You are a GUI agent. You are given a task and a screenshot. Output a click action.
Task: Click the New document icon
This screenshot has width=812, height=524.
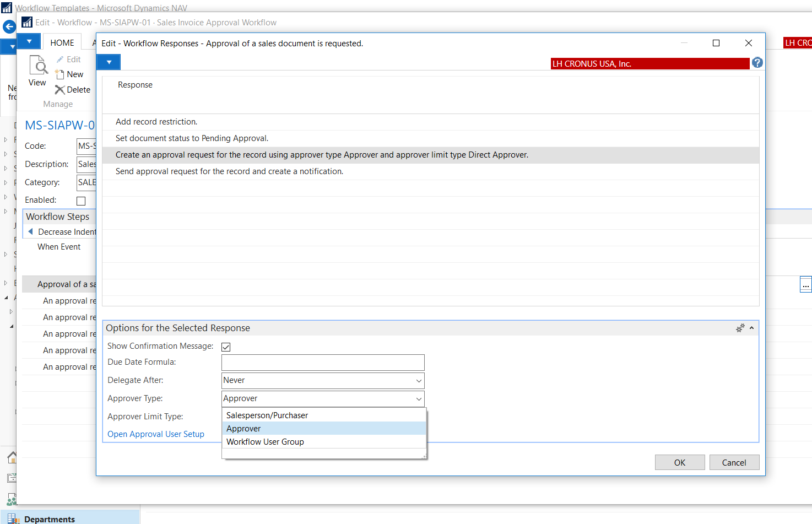[x=59, y=74]
